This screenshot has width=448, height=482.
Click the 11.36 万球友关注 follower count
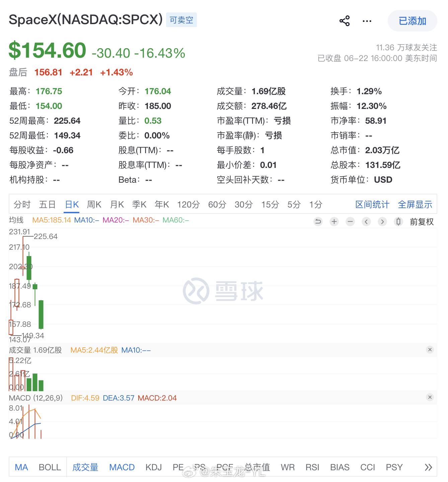(x=406, y=48)
